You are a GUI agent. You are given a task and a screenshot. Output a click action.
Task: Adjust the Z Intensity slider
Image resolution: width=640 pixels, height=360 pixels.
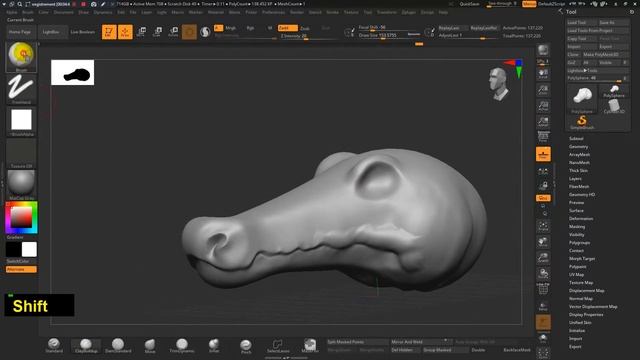click(x=308, y=36)
